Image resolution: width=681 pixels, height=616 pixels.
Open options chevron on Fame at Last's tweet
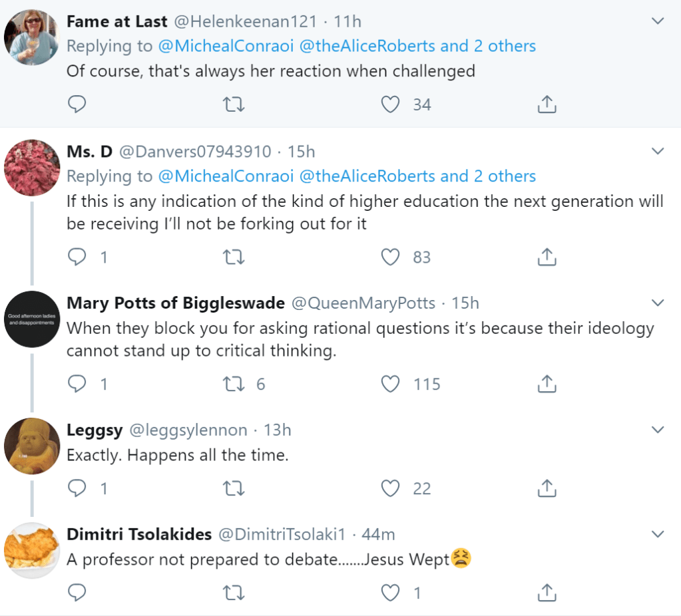tap(658, 21)
